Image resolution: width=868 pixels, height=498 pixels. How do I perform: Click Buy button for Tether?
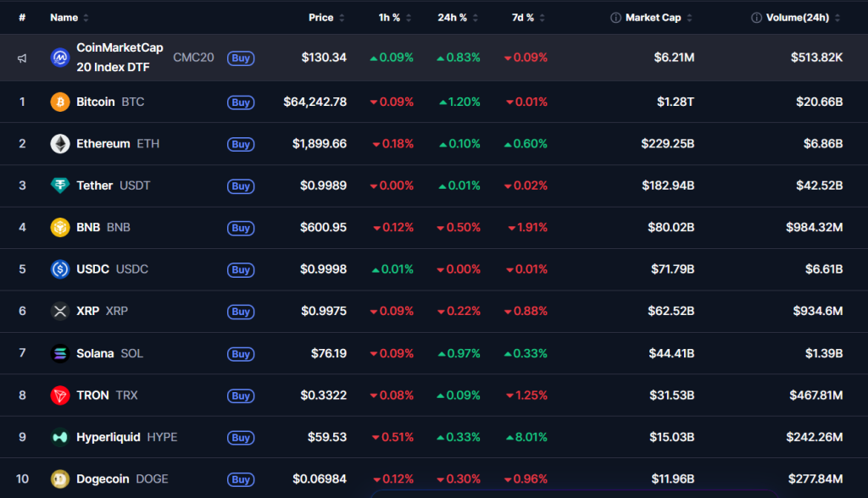(241, 186)
